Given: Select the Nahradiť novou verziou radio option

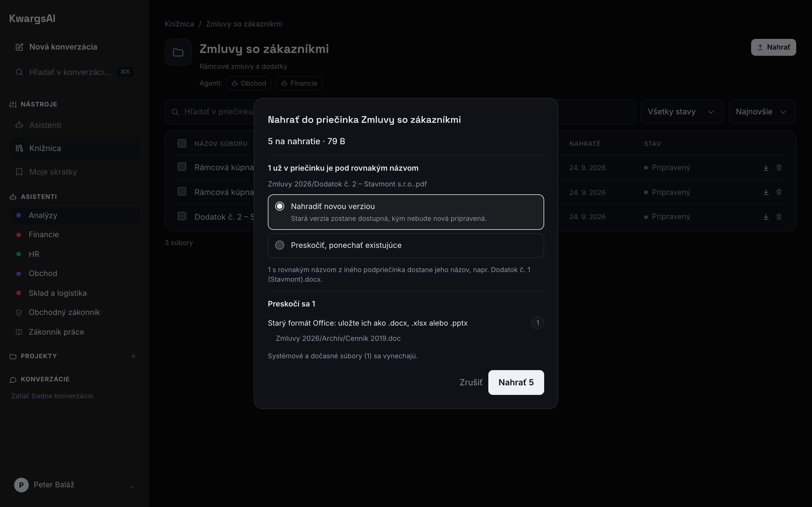Looking at the screenshot, I should coord(406,212).
